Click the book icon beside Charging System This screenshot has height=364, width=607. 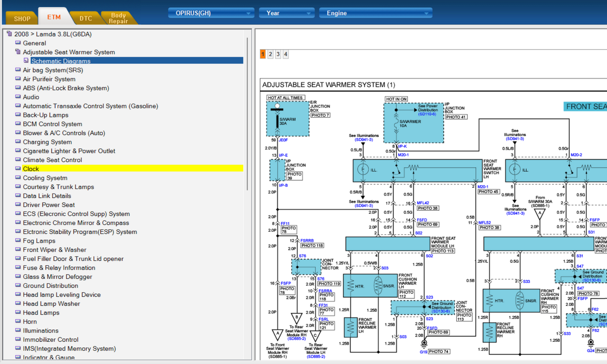pos(18,141)
